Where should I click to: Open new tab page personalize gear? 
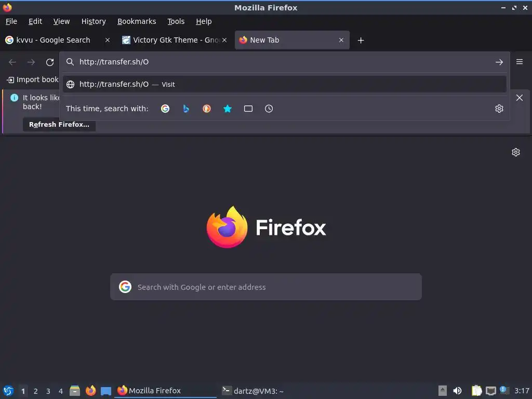[x=516, y=152]
